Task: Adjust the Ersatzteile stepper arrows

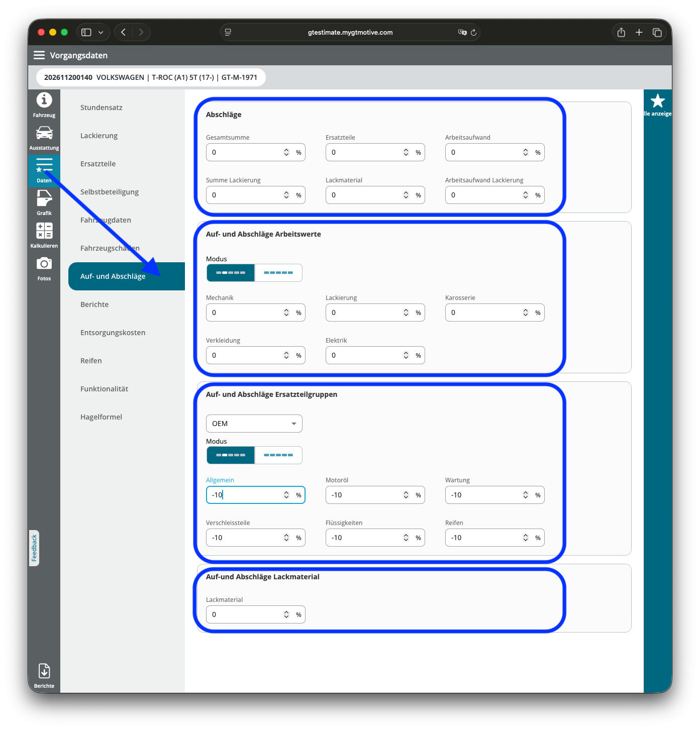Action: coord(406,152)
